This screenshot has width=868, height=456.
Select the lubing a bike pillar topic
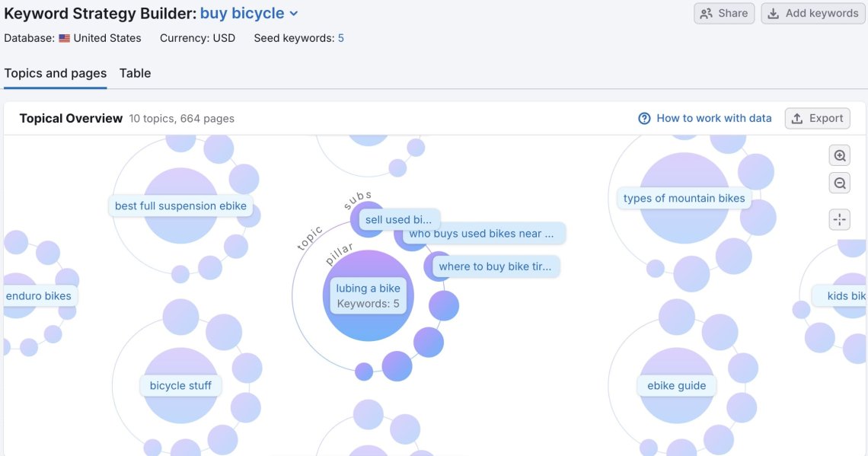(x=368, y=297)
